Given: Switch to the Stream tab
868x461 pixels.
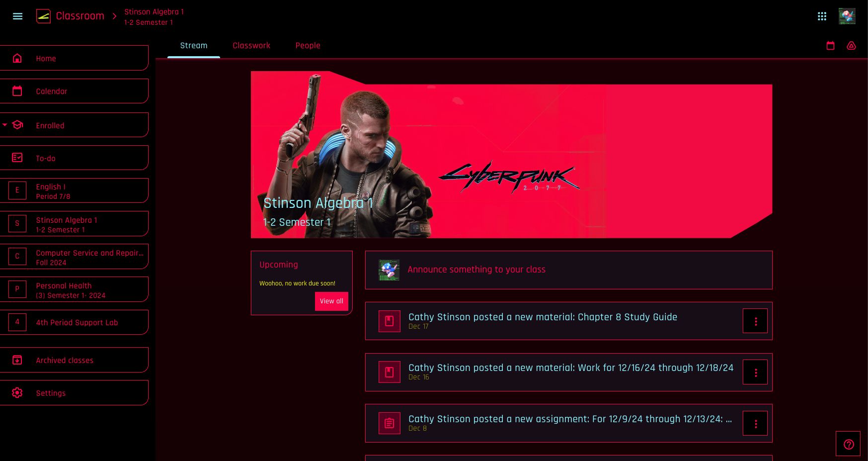Looking at the screenshot, I should coord(194,46).
